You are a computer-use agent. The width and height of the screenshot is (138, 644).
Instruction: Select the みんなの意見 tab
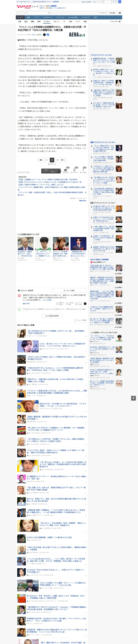point(73,17)
